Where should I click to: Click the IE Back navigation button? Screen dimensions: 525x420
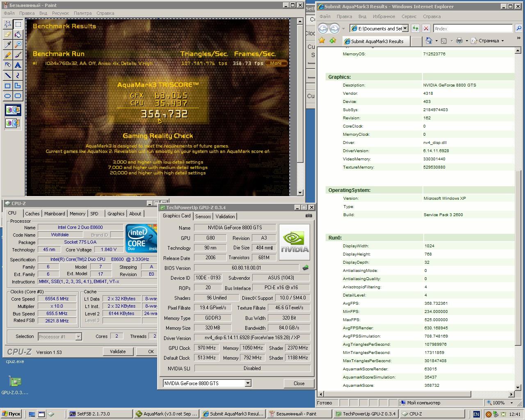pyautogui.click(x=323, y=28)
